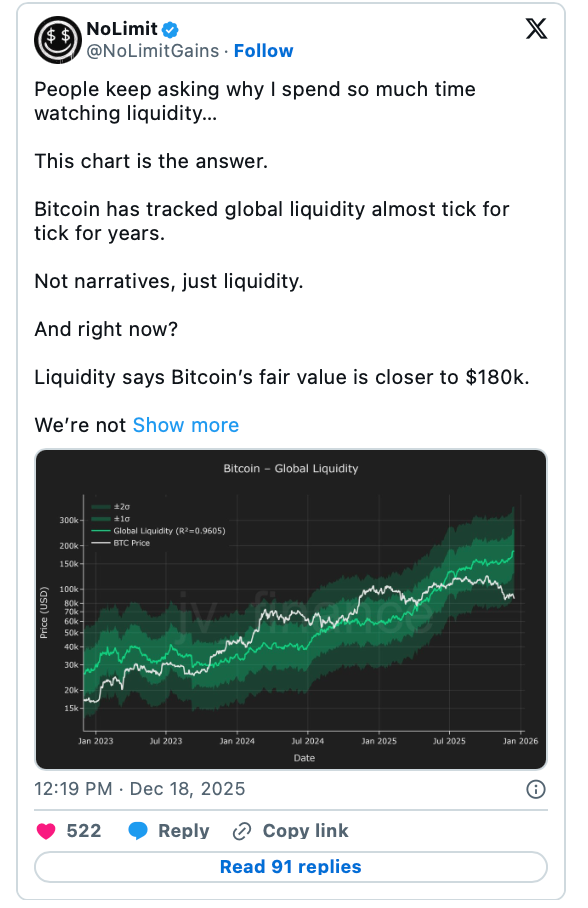Expand the tweet with Show more
Viewport: 588px width, 908px height.
click(x=185, y=425)
